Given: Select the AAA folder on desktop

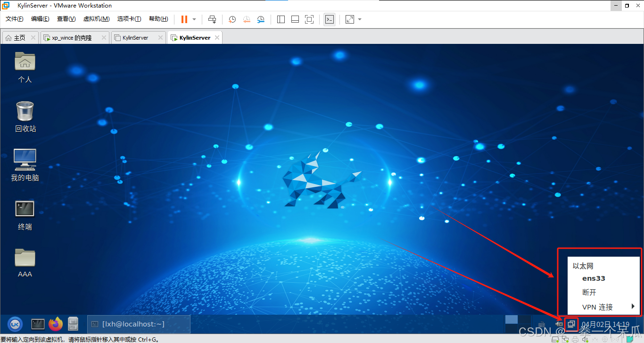Looking at the screenshot, I should (25, 263).
